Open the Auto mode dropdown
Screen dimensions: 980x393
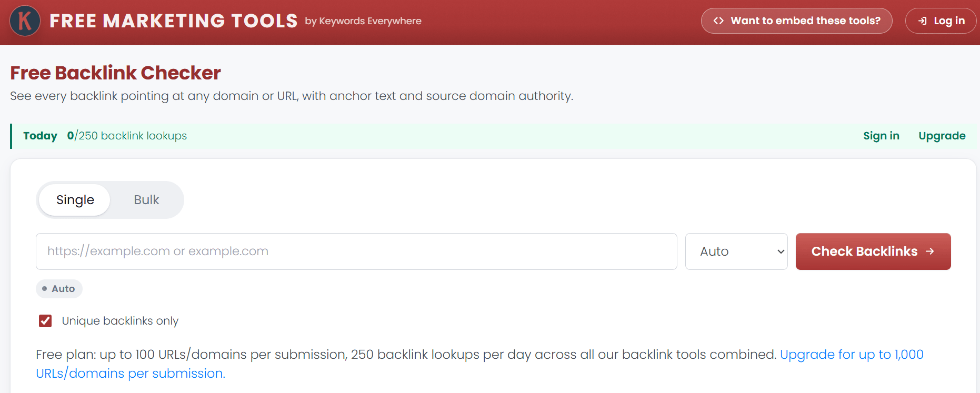coord(736,251)
